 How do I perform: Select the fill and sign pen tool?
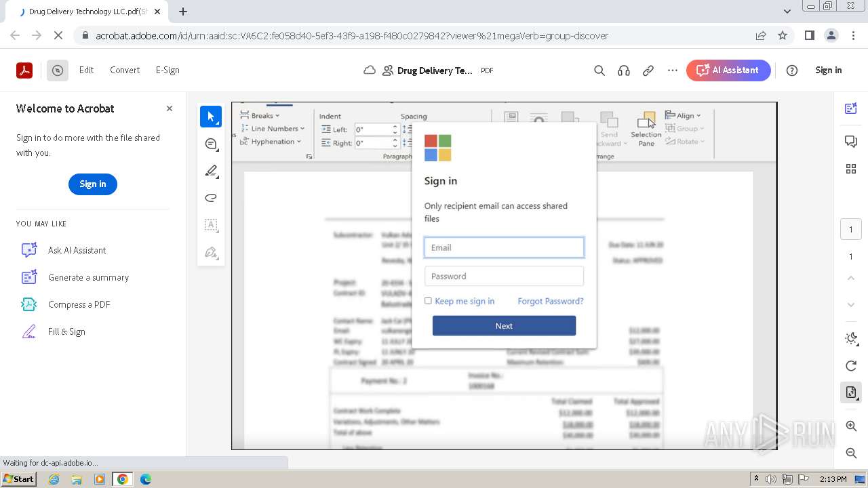tap(211, 253)
